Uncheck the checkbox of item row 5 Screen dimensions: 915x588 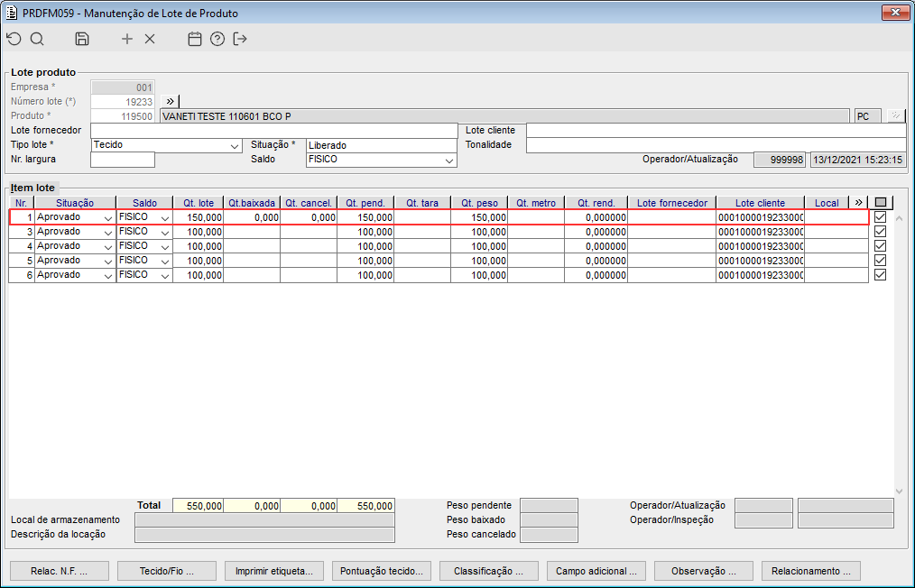881,260
